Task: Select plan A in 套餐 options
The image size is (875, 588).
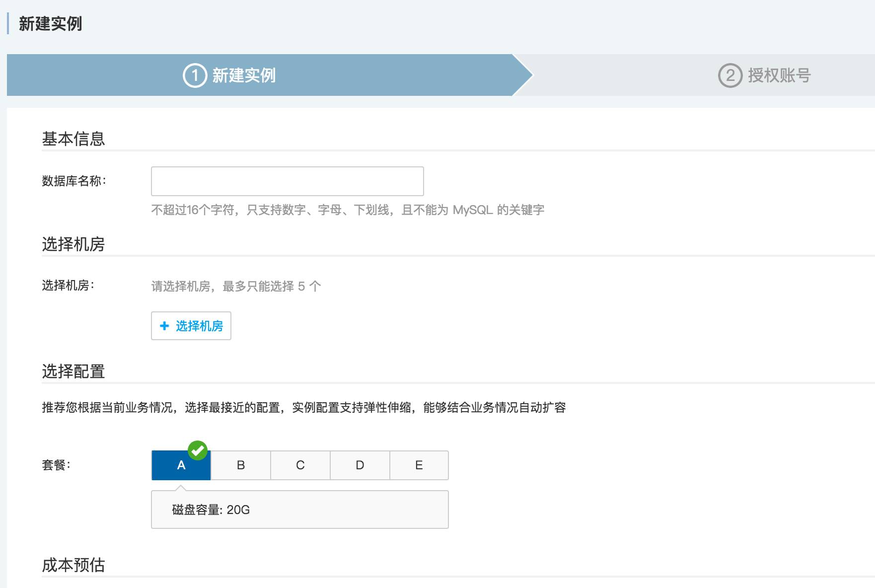Action: (x=181, y=465)
